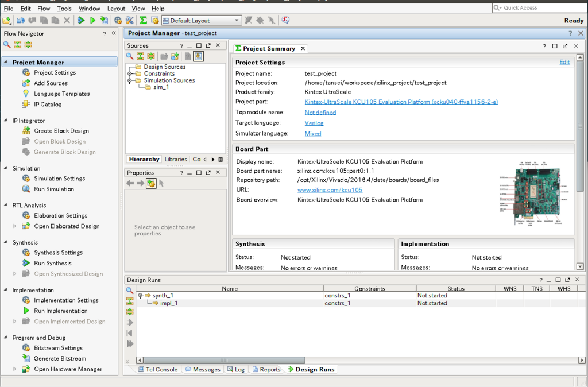Screen dimensions: 588x387
Task: Float the Sources panel using its pop-out icon
Action: 208,45
